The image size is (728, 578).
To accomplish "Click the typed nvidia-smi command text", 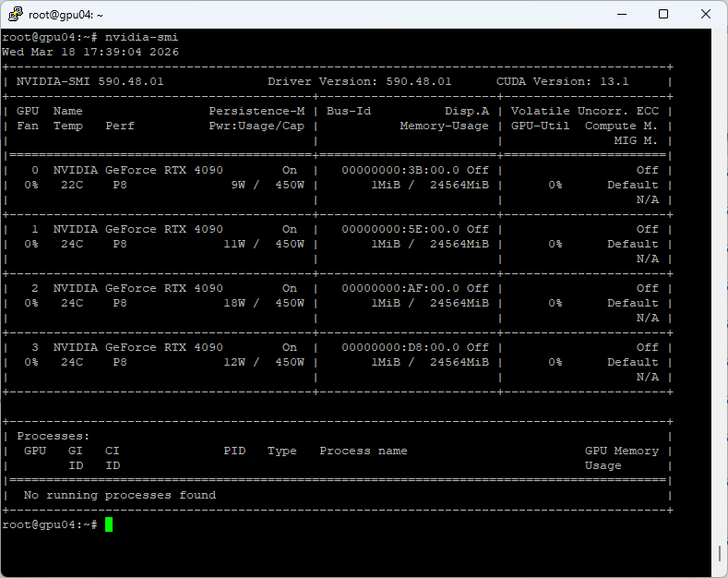I will [x=141, y=37].
